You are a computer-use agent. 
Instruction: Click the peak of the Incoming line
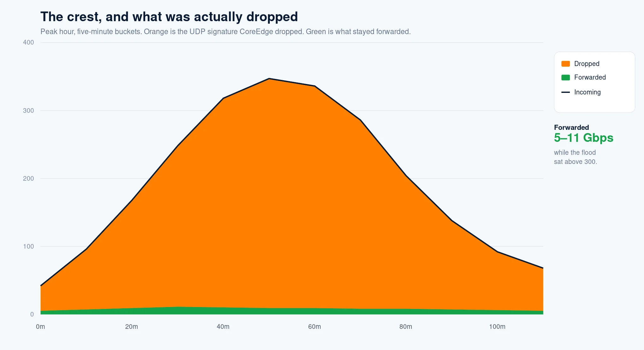[x=269, y=79]
